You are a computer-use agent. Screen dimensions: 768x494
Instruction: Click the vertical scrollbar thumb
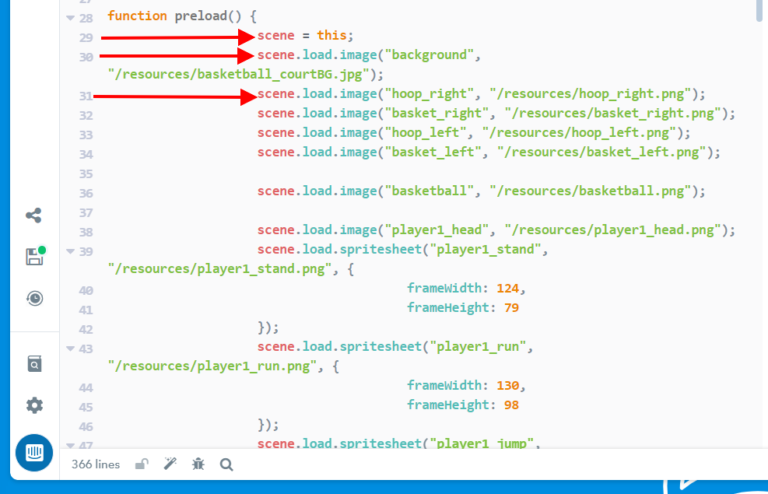761,10
